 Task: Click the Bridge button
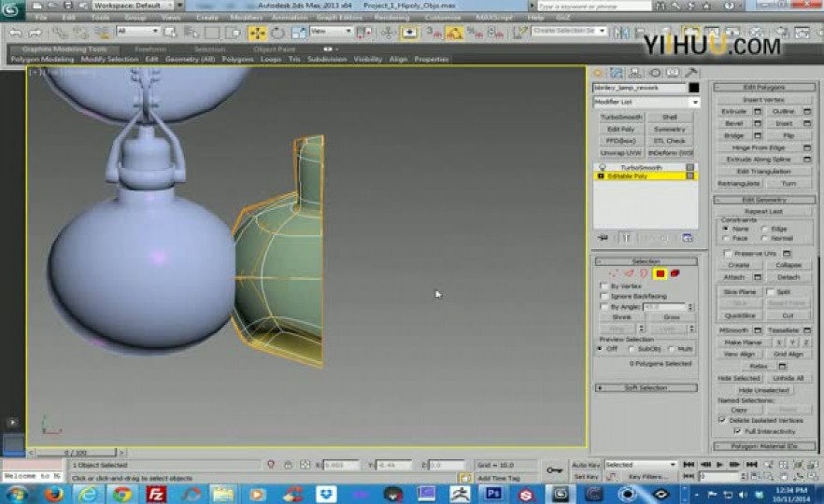[x=734, y=135]
